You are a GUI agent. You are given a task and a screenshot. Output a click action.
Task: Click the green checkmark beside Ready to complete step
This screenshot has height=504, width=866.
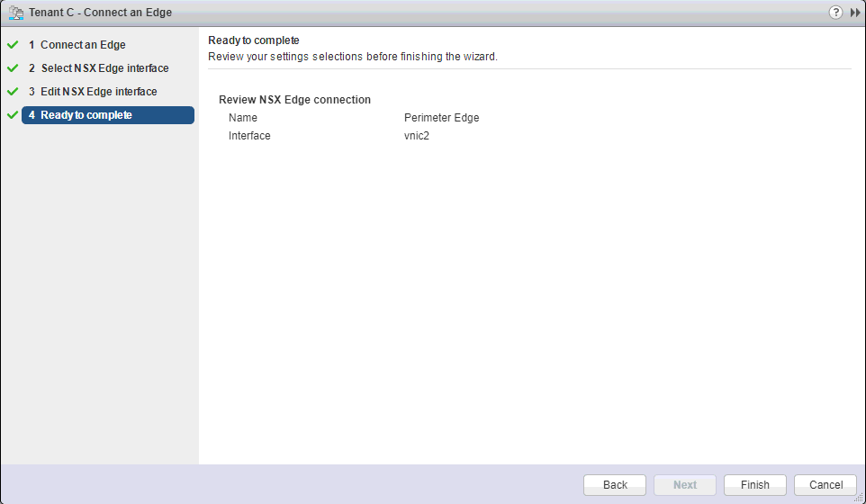click(13, 115)
